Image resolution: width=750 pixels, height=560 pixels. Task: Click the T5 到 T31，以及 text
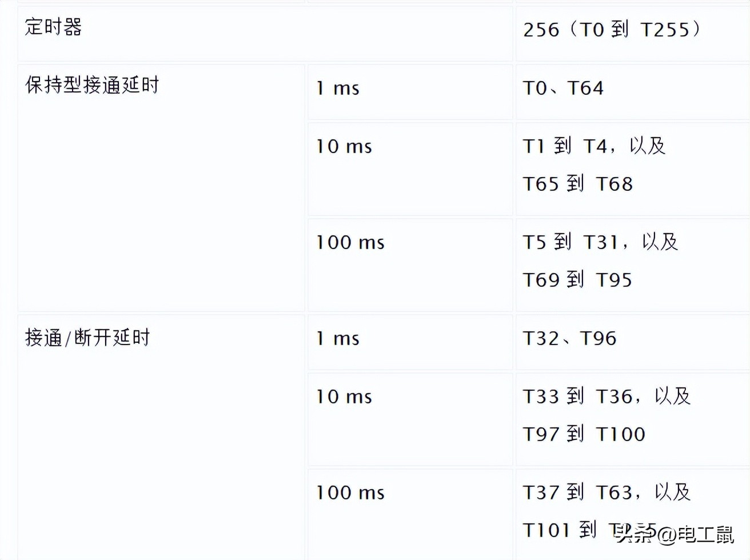click(601, 242)
